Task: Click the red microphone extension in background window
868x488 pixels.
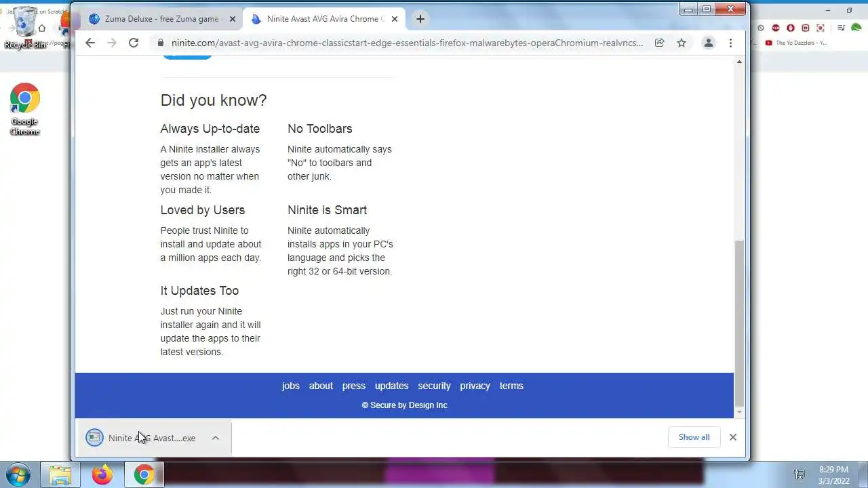Action: 791,28
